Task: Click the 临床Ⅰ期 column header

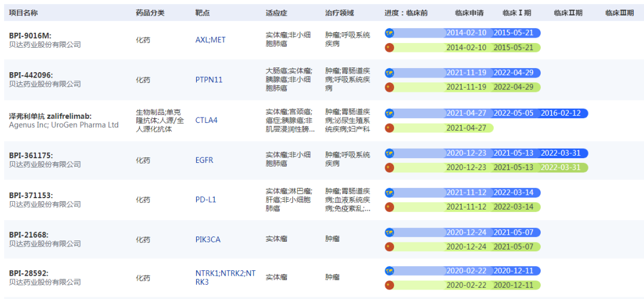Action: pos(516,13)
